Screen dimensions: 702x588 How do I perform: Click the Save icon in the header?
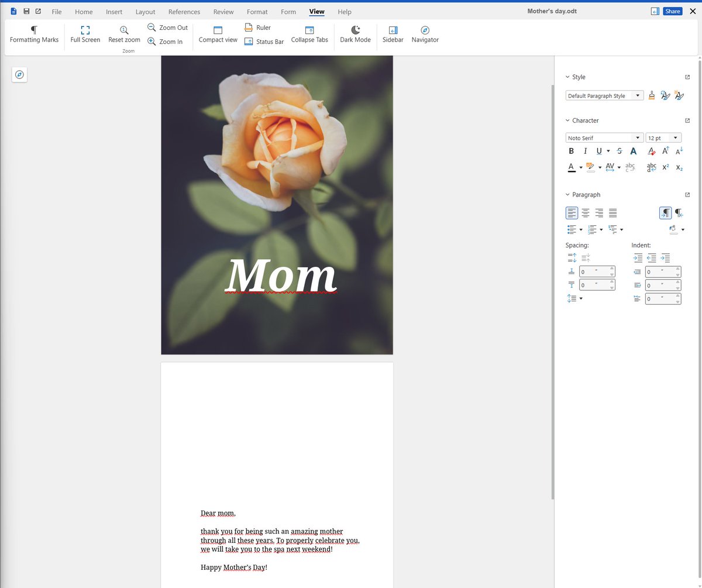point(26,11)
